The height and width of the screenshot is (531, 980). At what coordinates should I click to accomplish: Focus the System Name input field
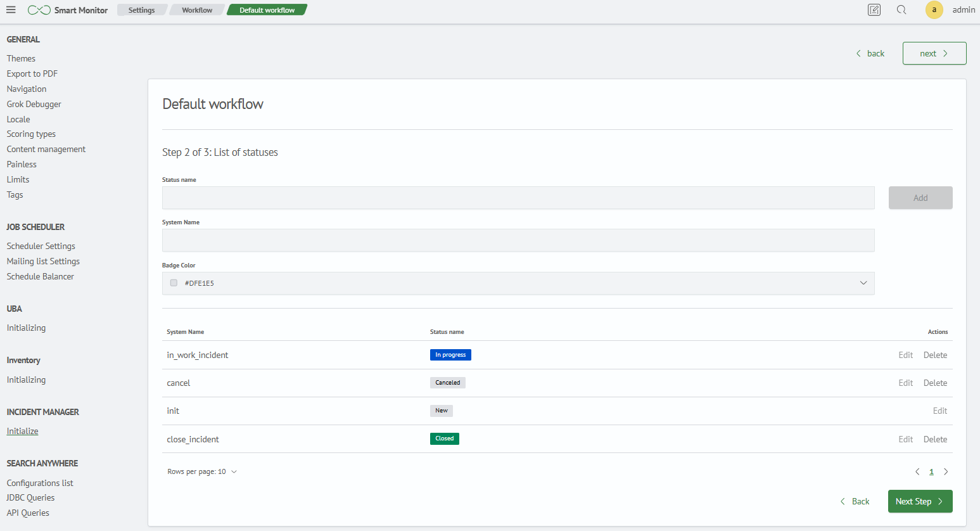pyautogui.click(x=518, y=240)
